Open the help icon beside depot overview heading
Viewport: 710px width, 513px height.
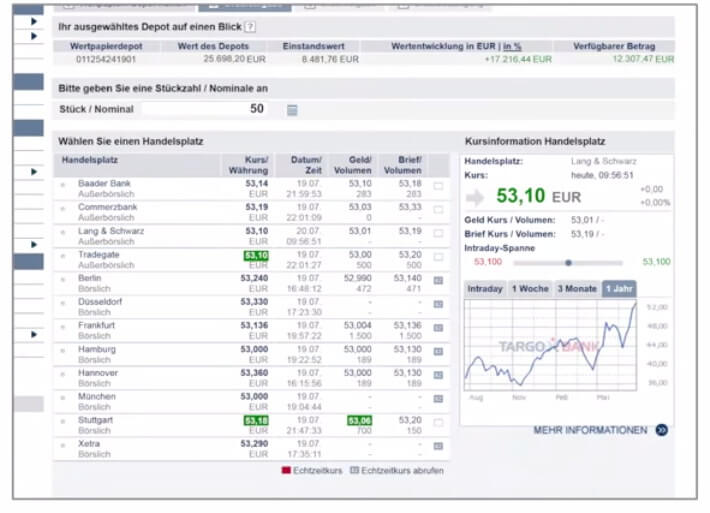click(250, 27)
